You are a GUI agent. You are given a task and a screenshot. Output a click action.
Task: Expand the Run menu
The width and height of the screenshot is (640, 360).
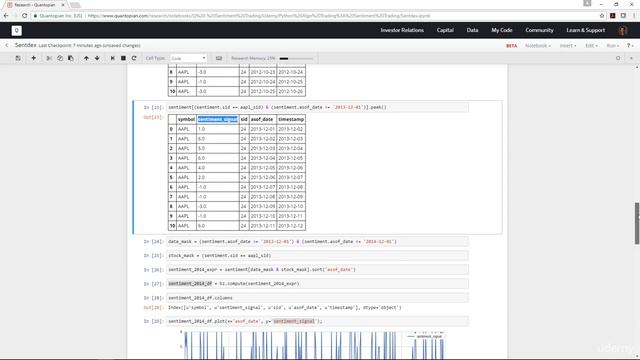click(x=612, y=46)
